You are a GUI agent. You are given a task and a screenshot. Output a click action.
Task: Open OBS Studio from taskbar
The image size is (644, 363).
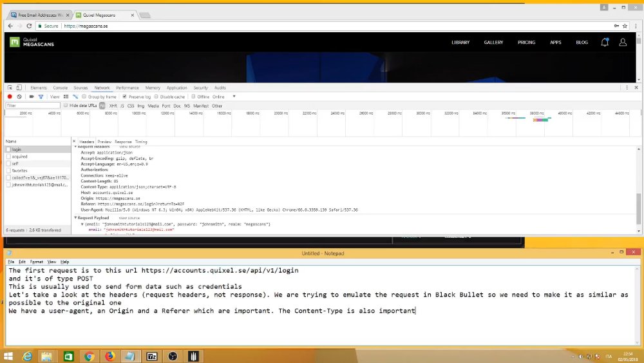[173, 356]
